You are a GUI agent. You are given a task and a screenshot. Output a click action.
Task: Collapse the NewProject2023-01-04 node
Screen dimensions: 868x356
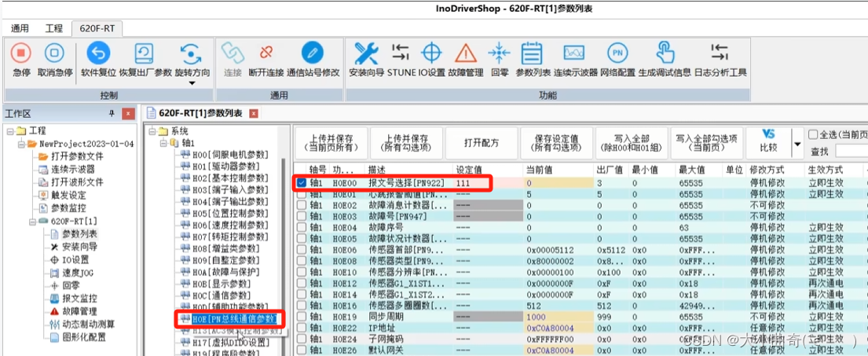point(20,144)
